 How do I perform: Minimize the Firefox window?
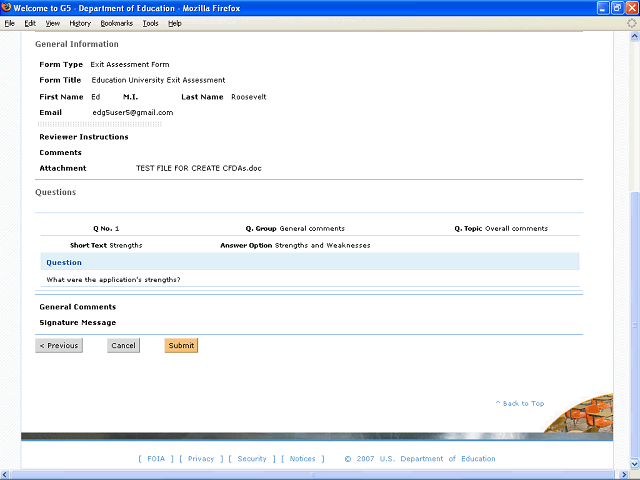[x=603, y=8]
